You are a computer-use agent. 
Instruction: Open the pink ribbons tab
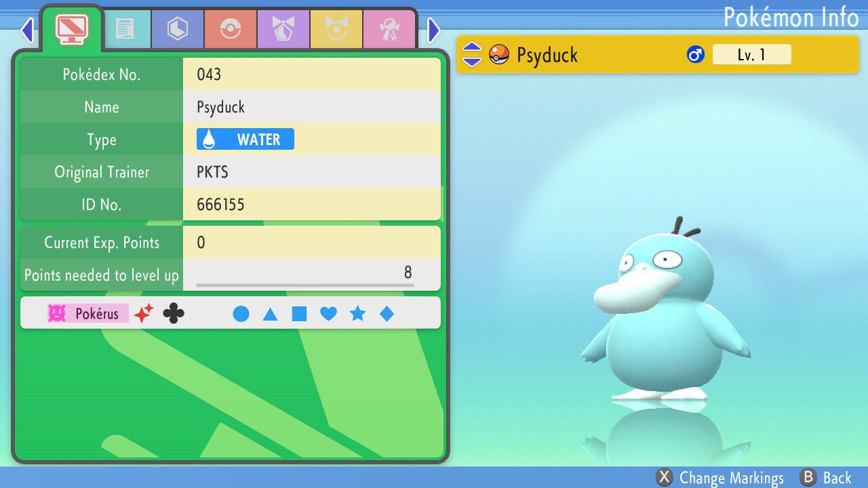pyautogui.click(x=389, y=29)
